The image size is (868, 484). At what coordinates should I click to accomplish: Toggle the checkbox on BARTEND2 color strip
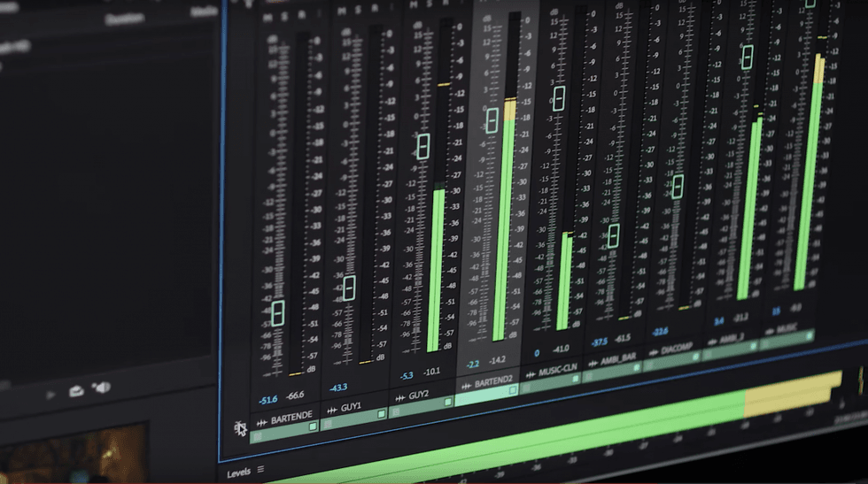coord(513,390)
